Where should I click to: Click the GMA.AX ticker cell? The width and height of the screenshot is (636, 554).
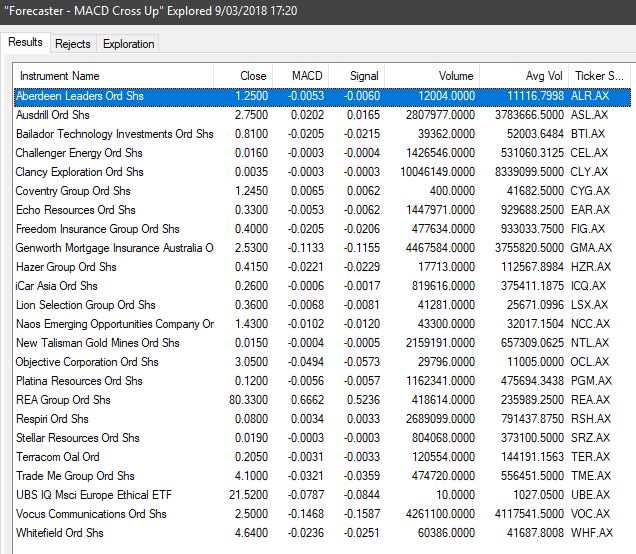coord(591,248)
